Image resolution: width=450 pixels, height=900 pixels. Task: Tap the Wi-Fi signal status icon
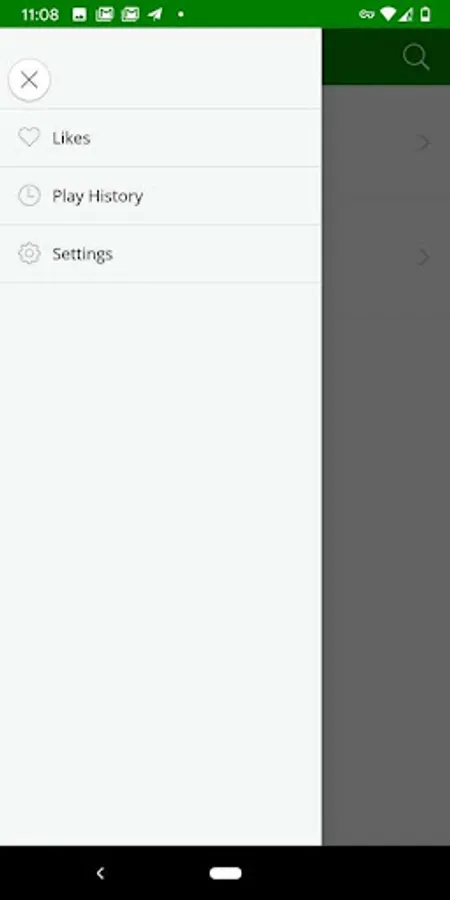click(x=388, y=14)
